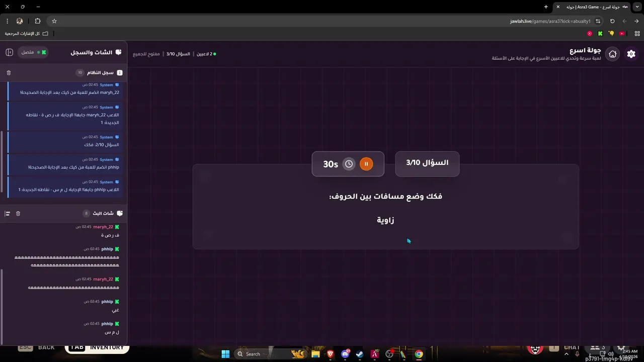Click the address bar URL jawlah.live
Image resolution: width=644 pixels, height=362 pixels.
pos(550,21)
